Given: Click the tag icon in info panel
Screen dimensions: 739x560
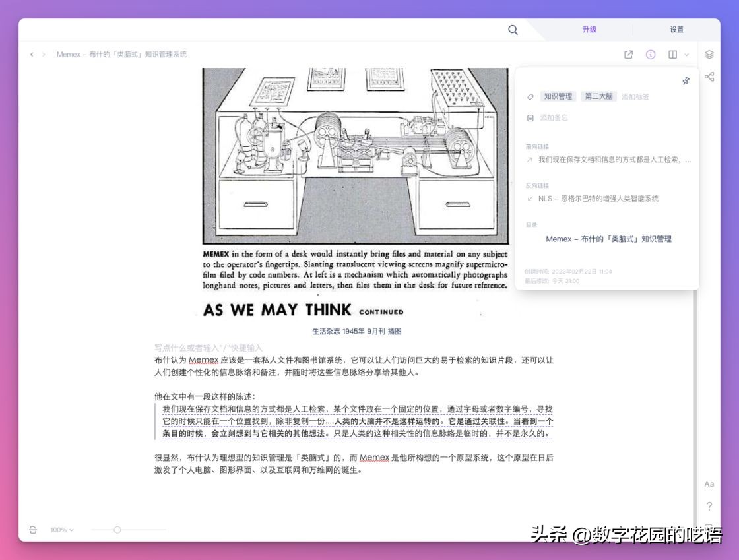Looking at the screenshot, I should 530,97.
